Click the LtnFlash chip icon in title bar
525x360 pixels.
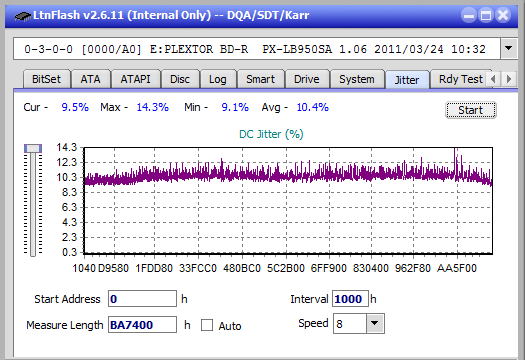tap(23, 15)
